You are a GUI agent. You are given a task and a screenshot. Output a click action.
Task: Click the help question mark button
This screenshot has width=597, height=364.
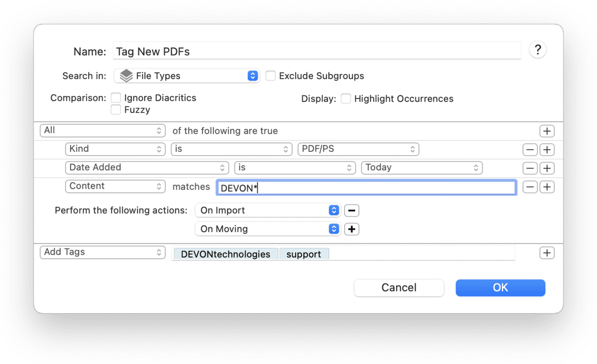[x=538, y=50]
